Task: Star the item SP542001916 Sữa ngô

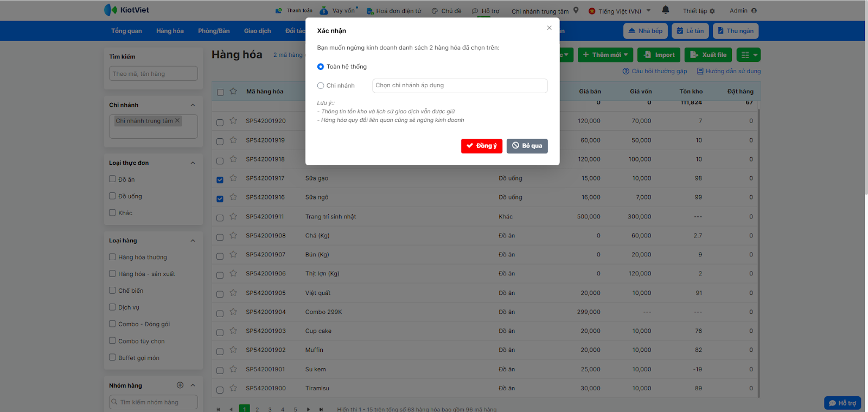Action: click(x=233, y=197)
